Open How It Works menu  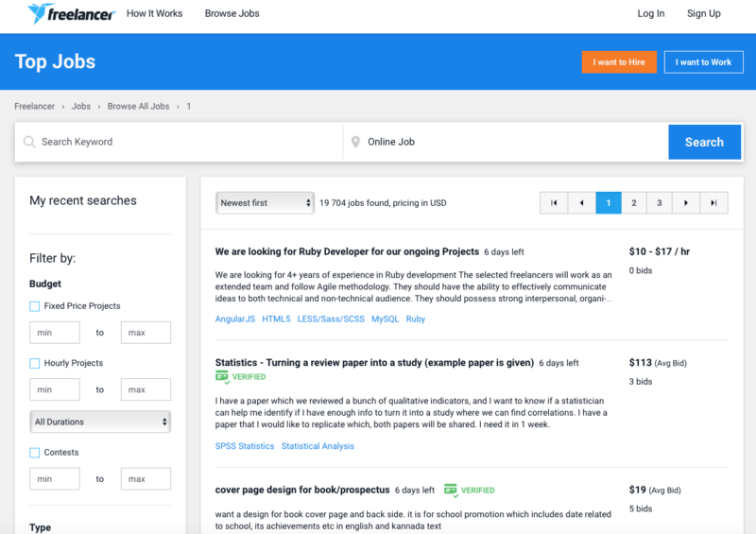(x=154, y=13)
